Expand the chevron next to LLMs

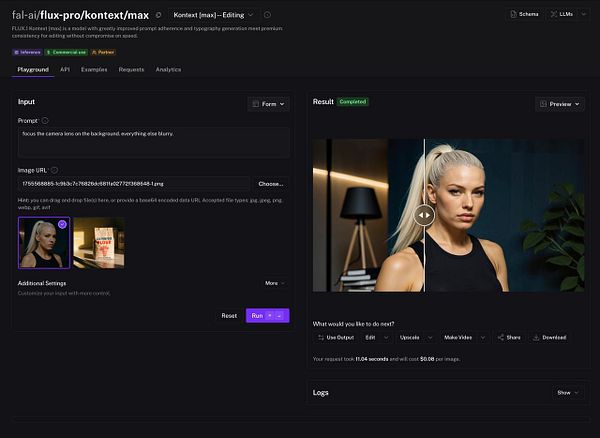point(583,14)
